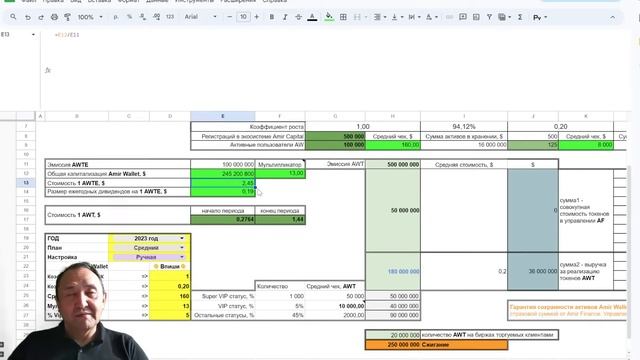The width and height of the screenshot is (640, 360).
Task: Decrease font size with minus button
Action: coord(229,17)
